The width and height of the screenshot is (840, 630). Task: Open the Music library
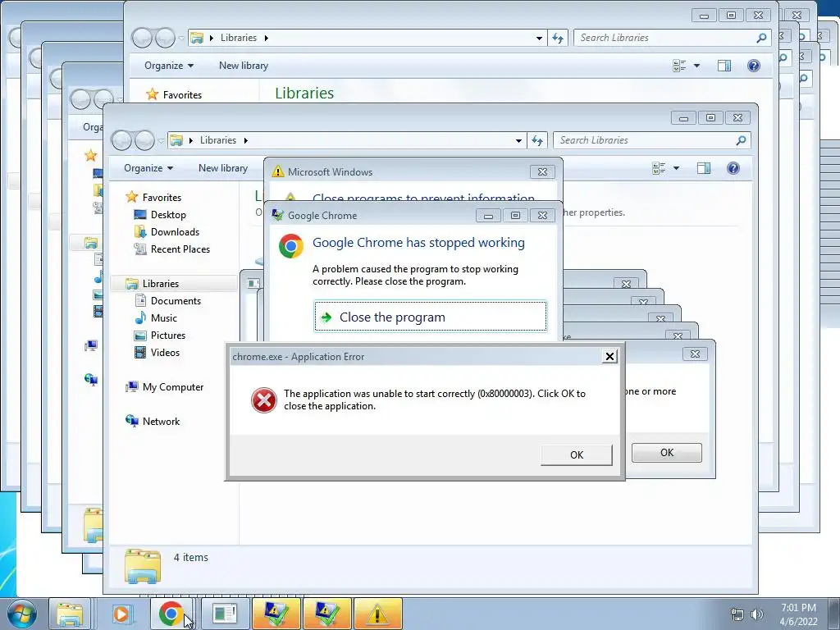pyautogui.click(x=163, y=318)
